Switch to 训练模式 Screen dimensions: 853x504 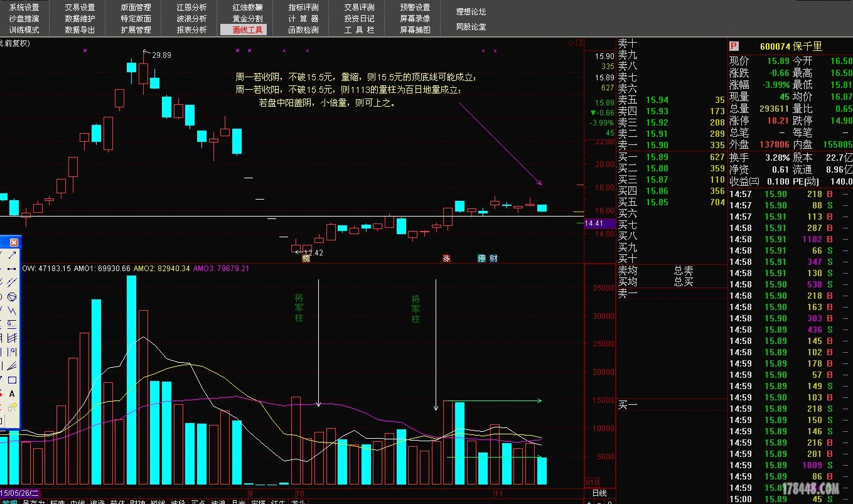[24, 29]
